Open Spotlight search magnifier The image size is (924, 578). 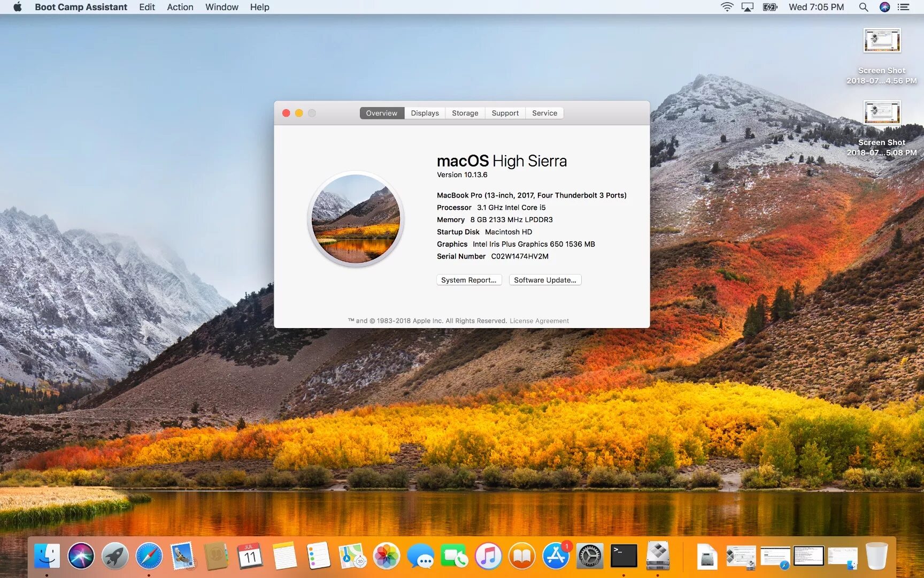(x=864, y=7)
